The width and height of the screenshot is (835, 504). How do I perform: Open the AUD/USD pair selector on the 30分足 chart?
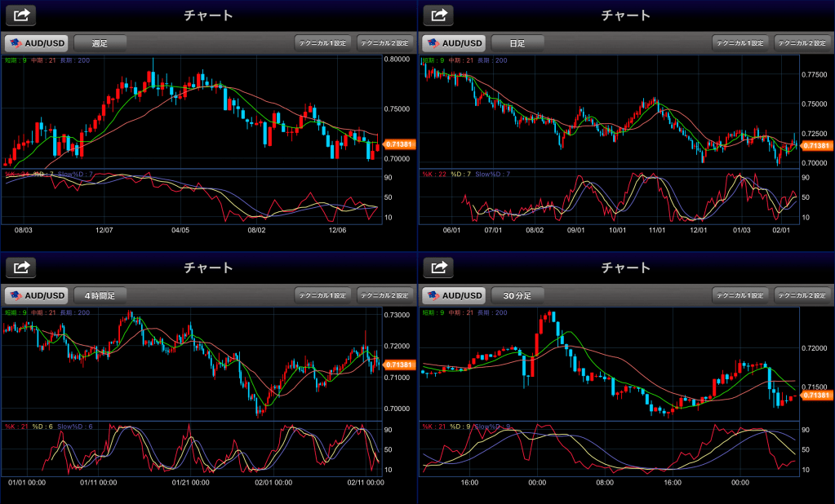click(x=453, y=295)
